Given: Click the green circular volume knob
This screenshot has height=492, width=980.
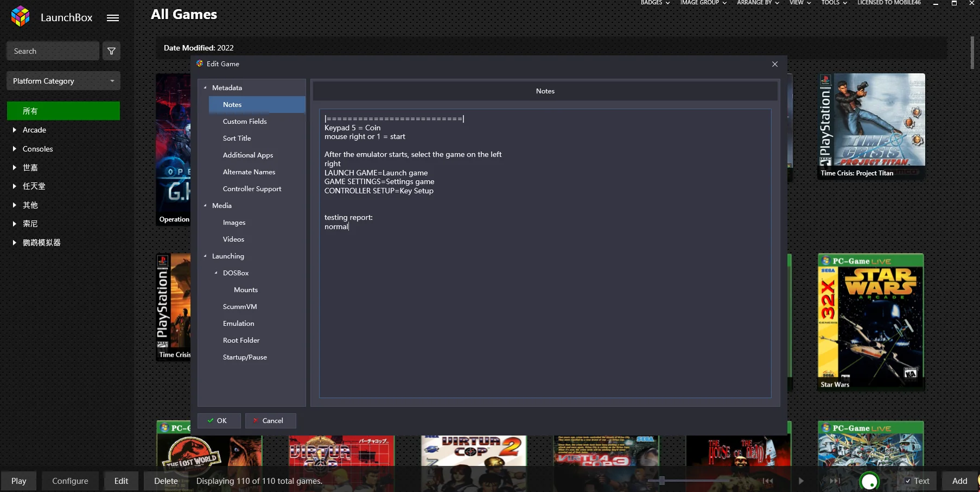Looking at the screenshot, I should tap(869, 481).
